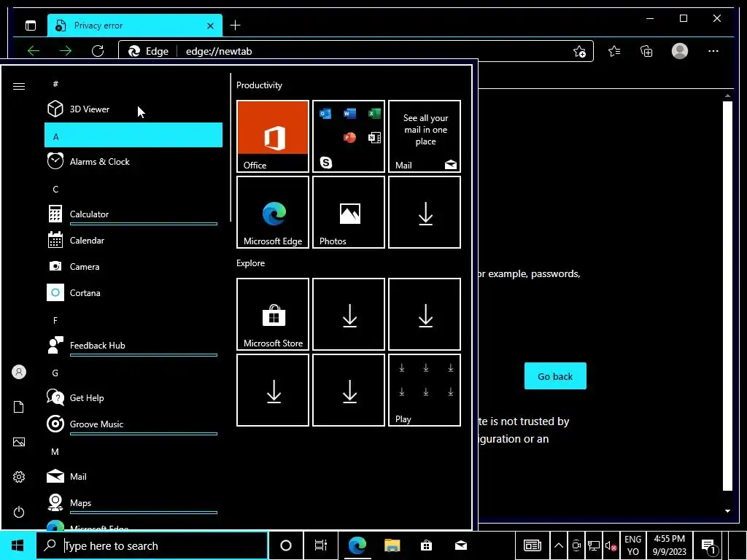Open Pictures from the Start sidebar
Viewport: 747px width, 560px height.
pyautogui.click(x=19, y=442)
